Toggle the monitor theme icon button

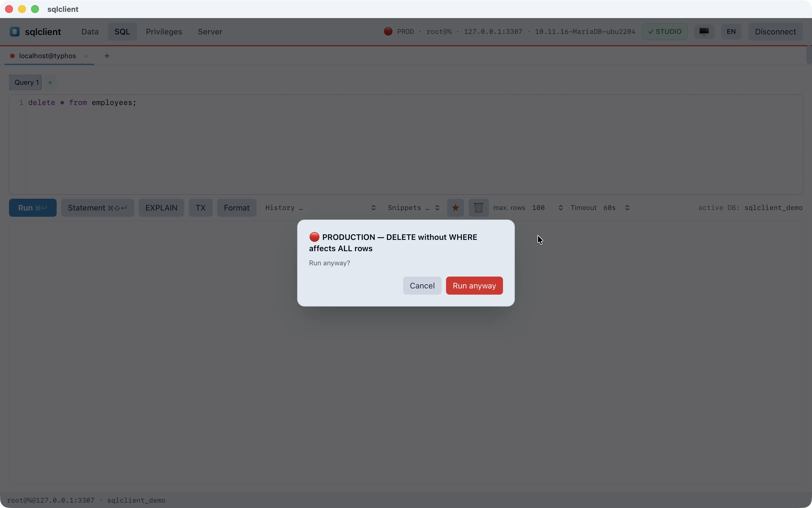point(704,32)
